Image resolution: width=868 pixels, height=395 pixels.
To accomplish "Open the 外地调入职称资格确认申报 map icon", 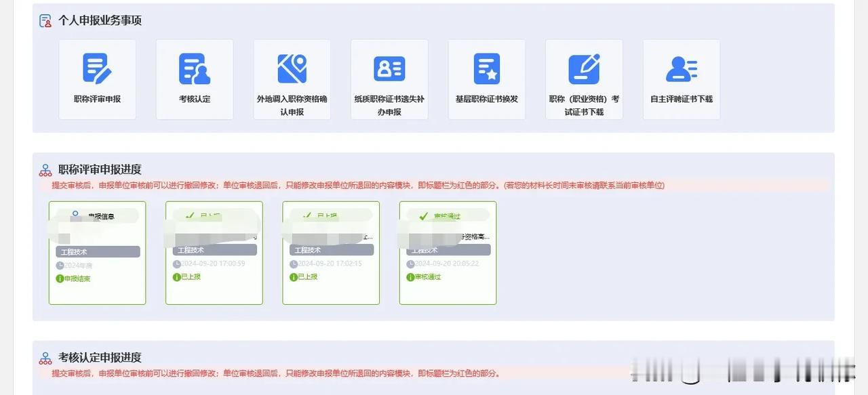I will pos(292,68).
